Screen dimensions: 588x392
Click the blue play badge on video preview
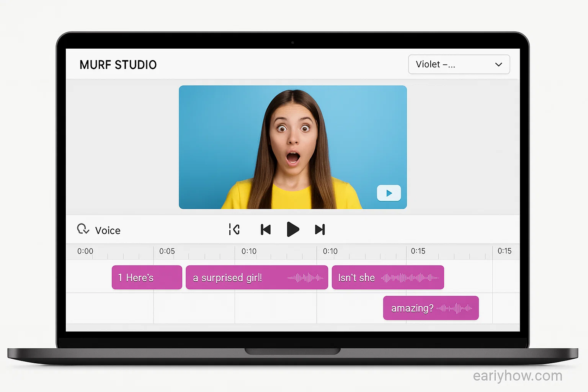pyautogui.click(x=389, y=193)
